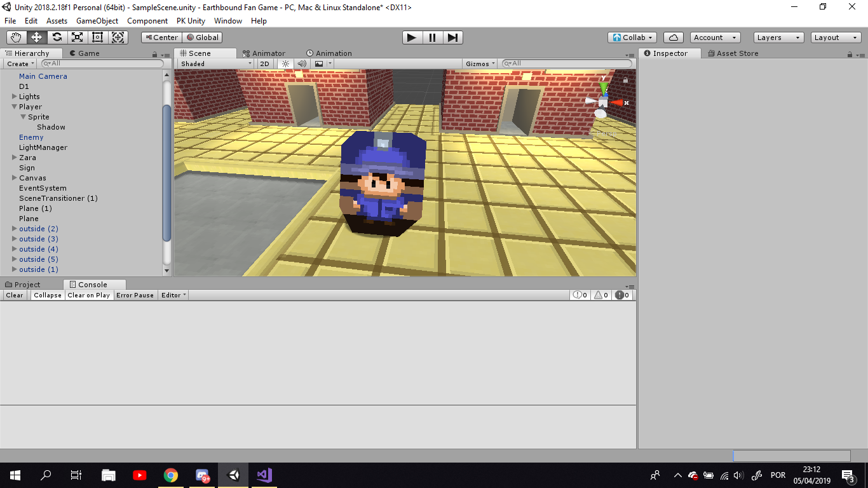Open the Component menu
The width and height of the screenshot is (868, 488).
(x=147, y=20)
